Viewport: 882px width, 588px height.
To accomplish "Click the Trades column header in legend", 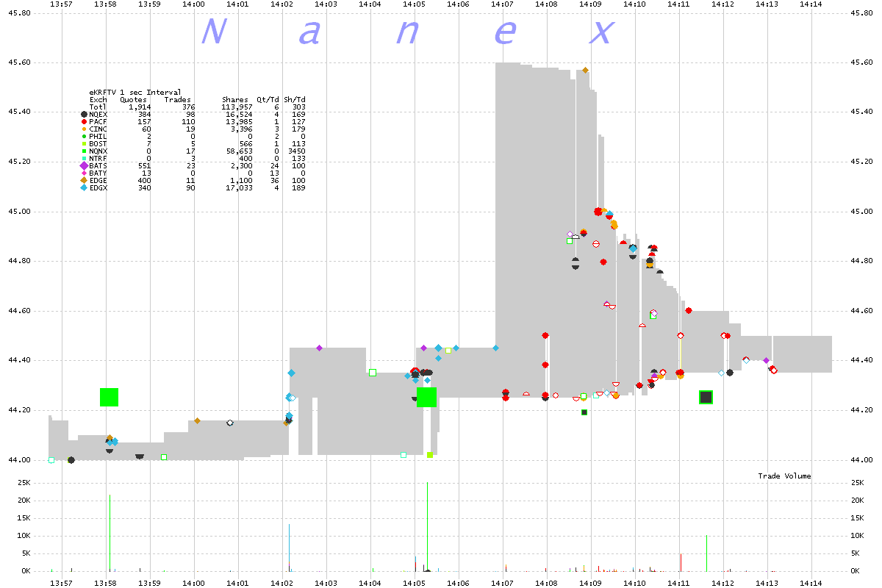I will pos(177,100).
